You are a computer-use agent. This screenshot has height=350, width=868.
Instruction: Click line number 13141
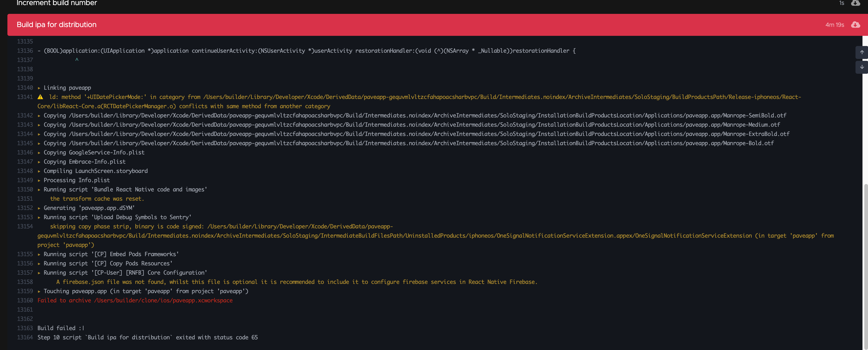point(25,97)
